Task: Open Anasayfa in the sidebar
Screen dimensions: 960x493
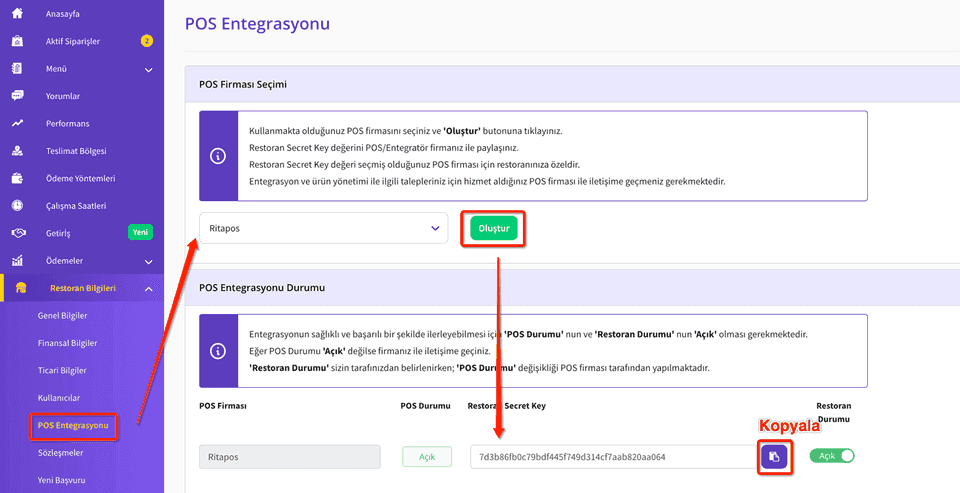Action: (x=62, y=13)
